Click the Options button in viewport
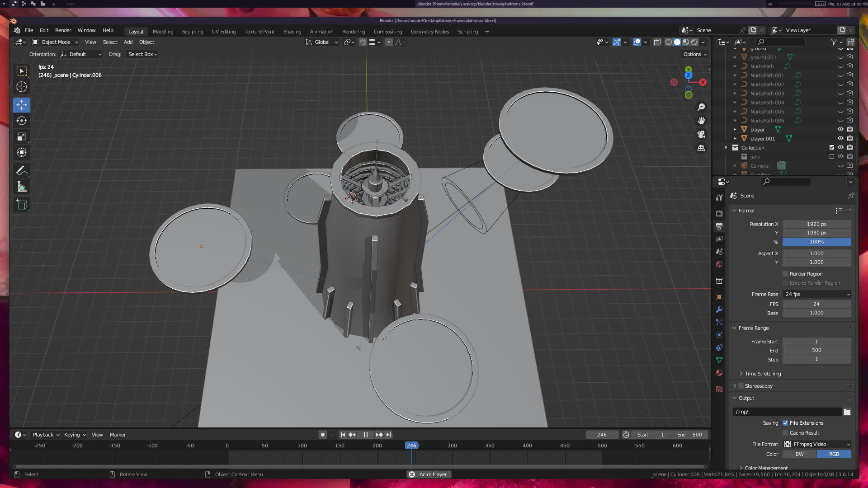Viewport: 868px width, 488px height. [x=695, y=54]
